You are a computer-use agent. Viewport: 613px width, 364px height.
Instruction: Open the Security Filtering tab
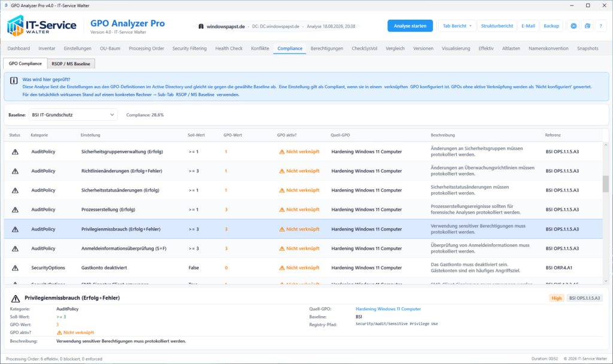pos(189,48)
